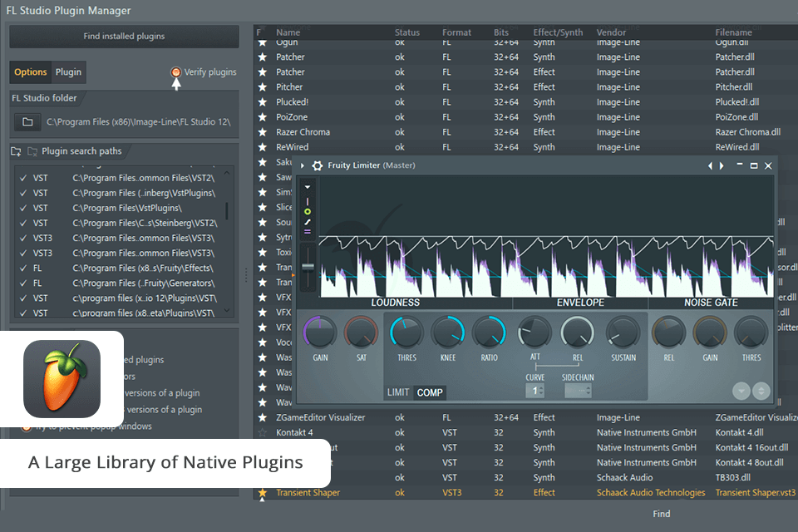Click the scroll down arrow in search paths
The image size is (798, 532).
227,310
